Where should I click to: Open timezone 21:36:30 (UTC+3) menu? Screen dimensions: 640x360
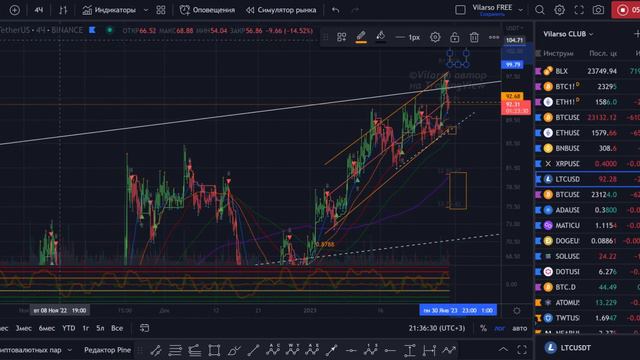[437, 328]
